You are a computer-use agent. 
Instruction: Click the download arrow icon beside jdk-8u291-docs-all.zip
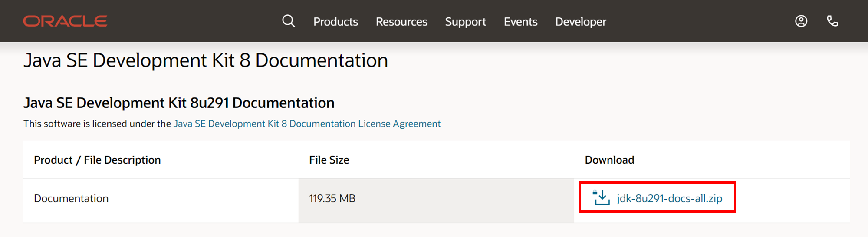pos(602,197)
